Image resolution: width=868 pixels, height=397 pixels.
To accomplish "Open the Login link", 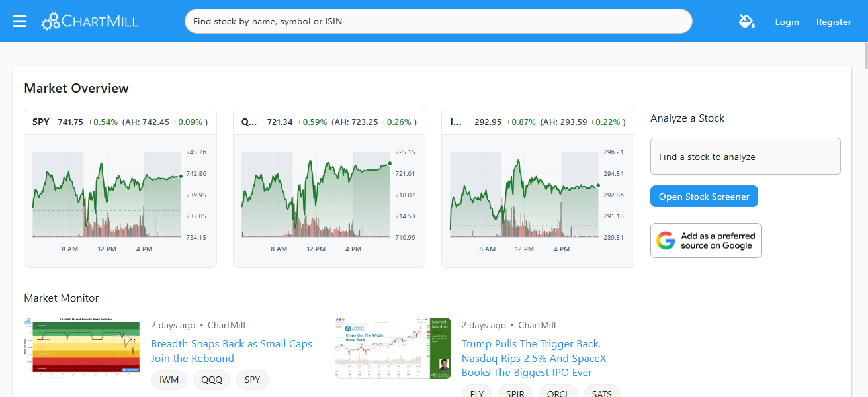I will pos(787,22).
